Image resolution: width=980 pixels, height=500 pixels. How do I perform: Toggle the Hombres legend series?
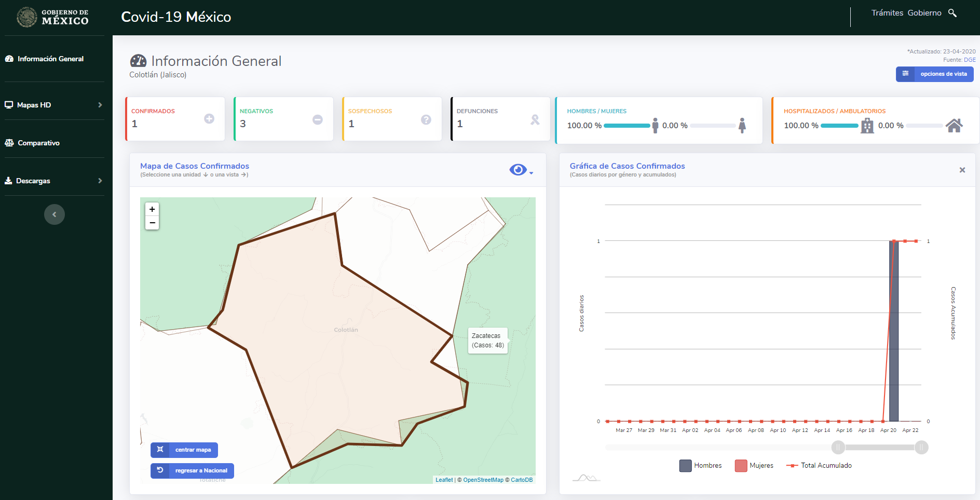point(700,466)
